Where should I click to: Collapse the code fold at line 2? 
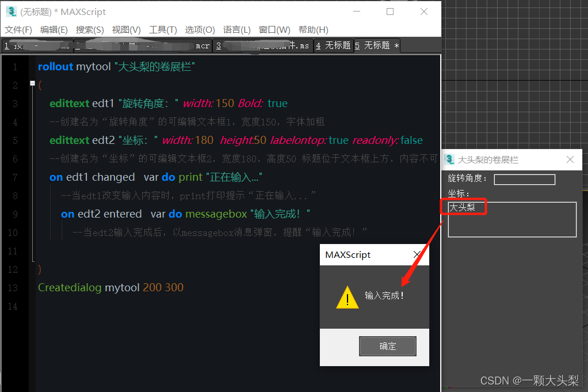pyautogui.click(x=32, y=84)
